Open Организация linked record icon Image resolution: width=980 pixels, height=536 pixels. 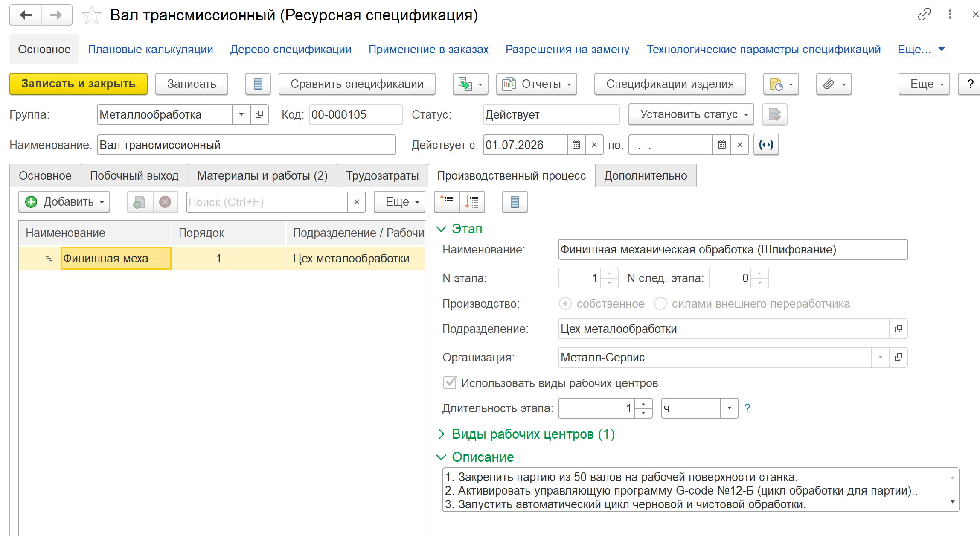click(899, 357)
